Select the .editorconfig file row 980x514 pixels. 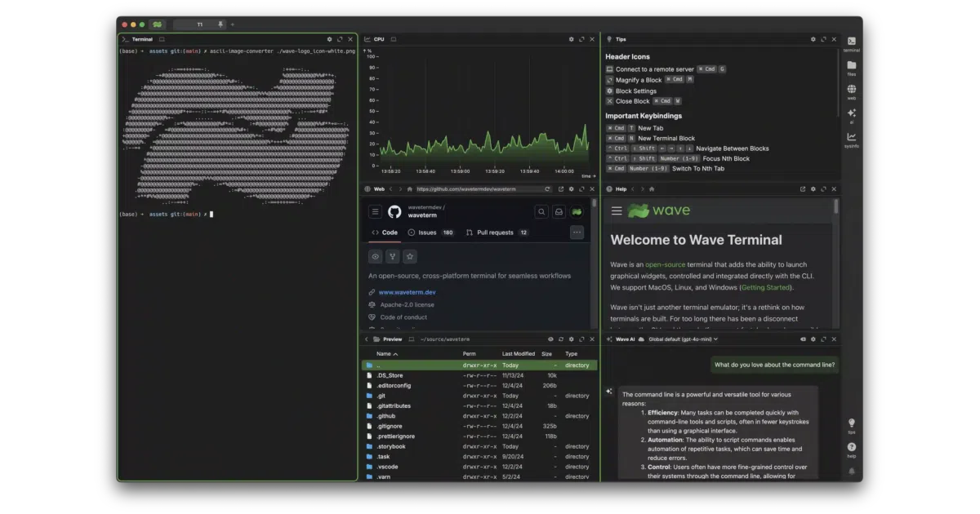(x=479, y=385)
